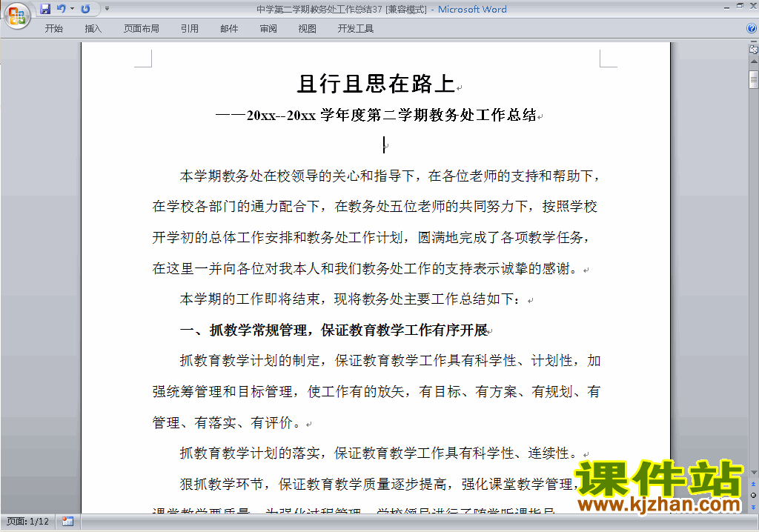Click line starting 抓教育教学计划的制定
The width and height of the screenshot is (759, 532).
[390, 361]
